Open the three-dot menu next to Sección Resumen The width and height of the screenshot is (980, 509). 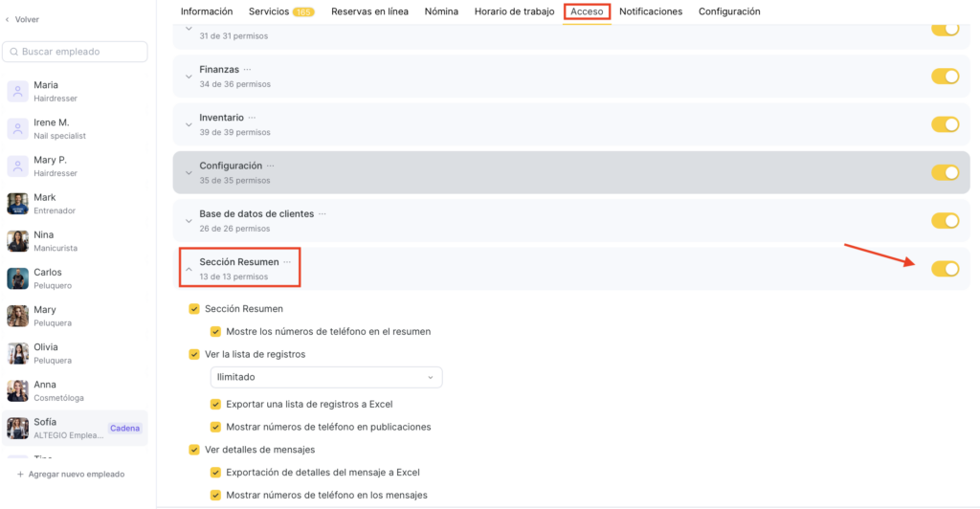pos(287,262)
